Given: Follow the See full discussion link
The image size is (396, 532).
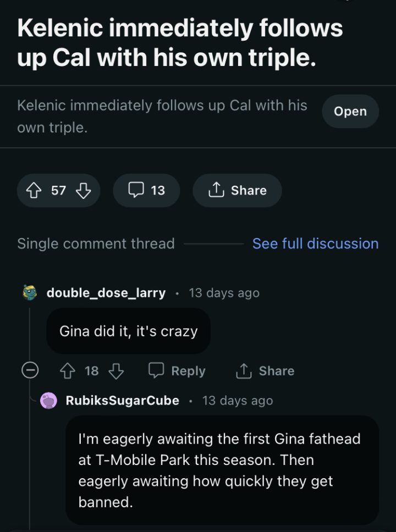Looking at the screenshot, I should [x=315, y=243].
